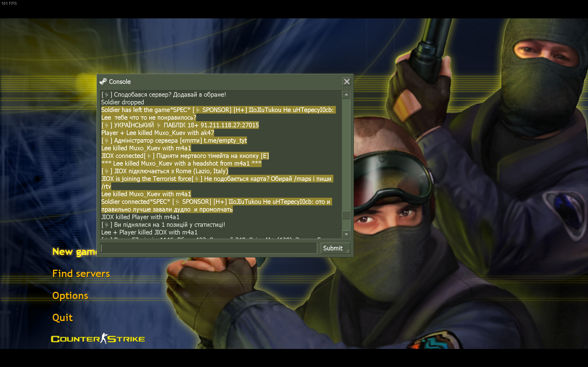Screen dimensions: 588x367
Task: Click the 'правильно лучше завали дудло' line
Action: [167, 209]
